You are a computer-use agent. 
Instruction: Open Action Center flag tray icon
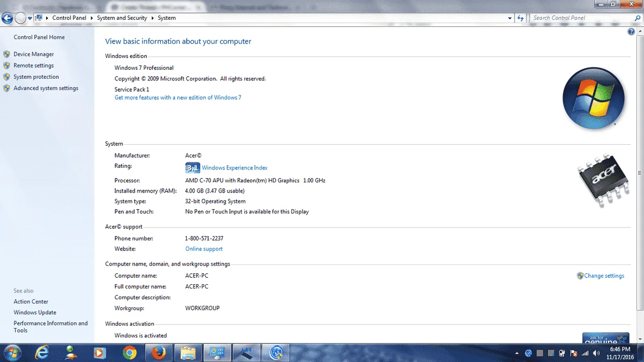pyautogui.click(x=573, y=353)
